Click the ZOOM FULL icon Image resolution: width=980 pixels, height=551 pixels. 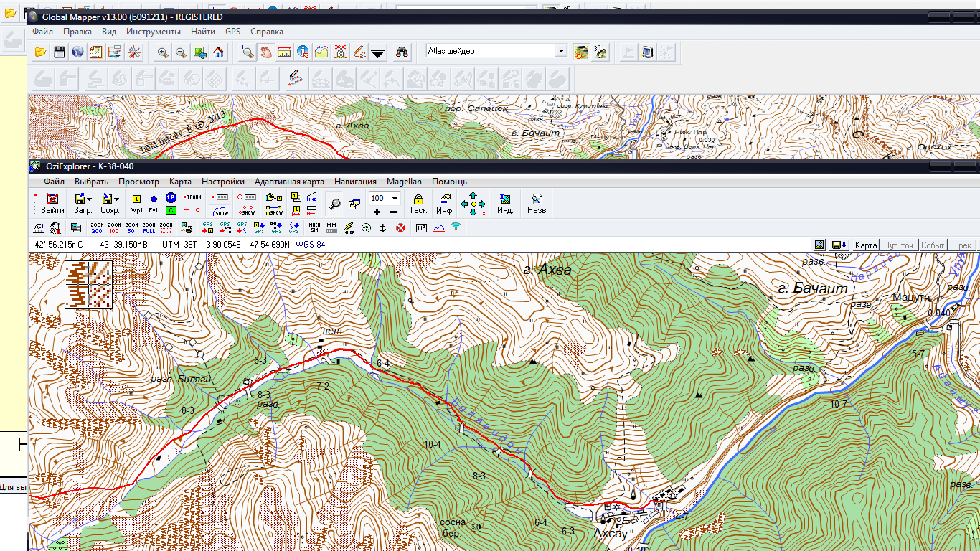149,228
